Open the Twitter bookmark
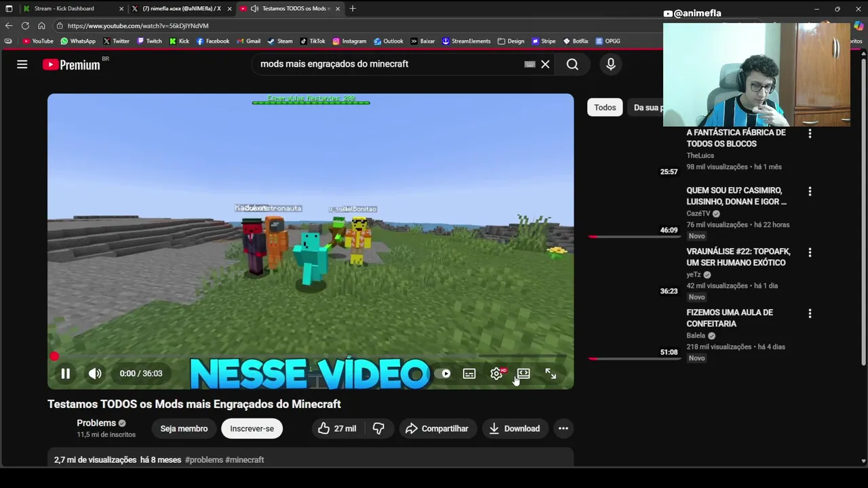Screen dimensions: 868x488 pos(116,41)
